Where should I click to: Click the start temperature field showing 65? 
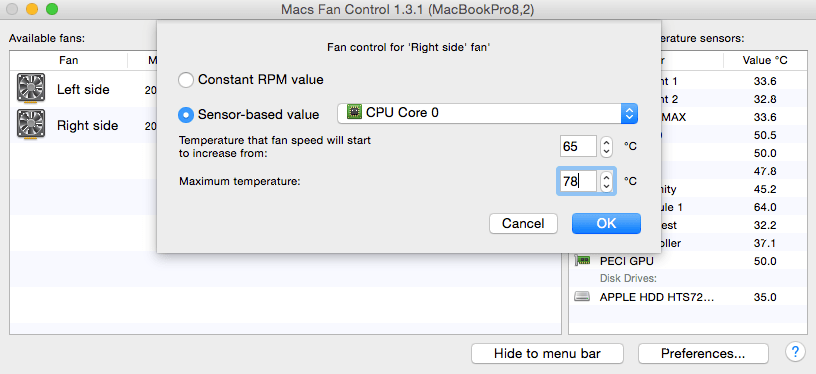(579, 146)
